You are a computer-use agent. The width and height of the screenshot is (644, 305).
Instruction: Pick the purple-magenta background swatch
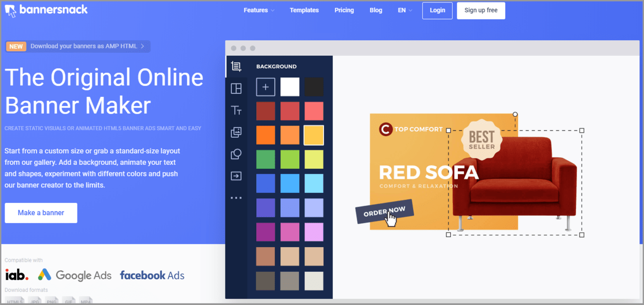(266, 232)
